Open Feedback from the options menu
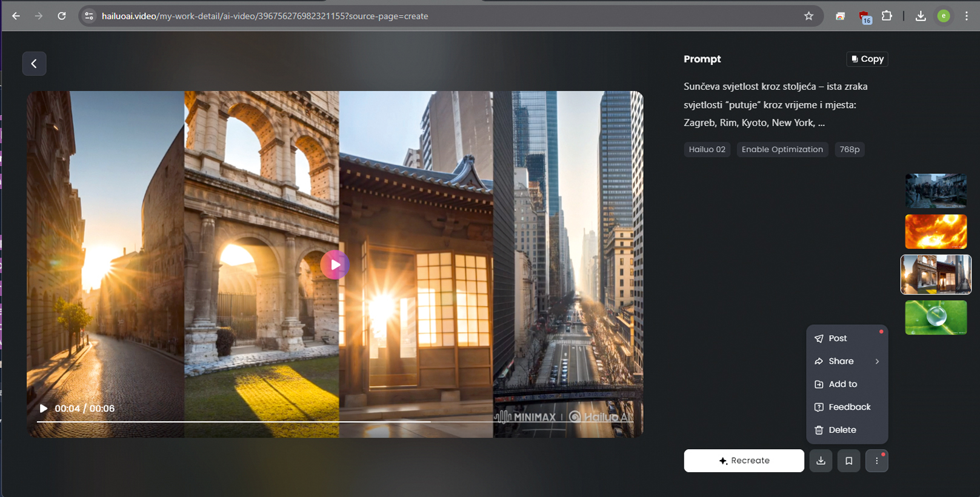Viewport: 980px width, 497px height. click(849, 407)
